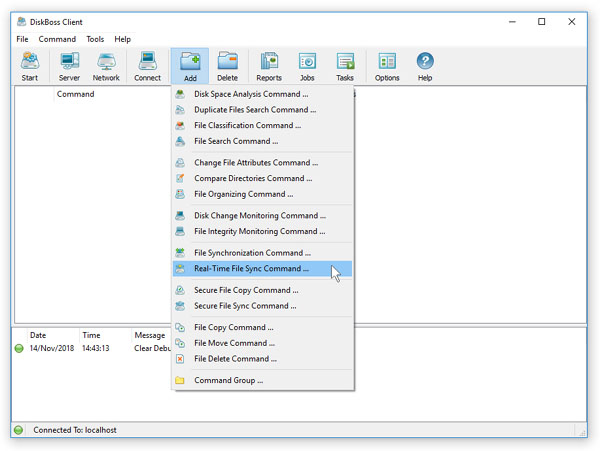Click the File Classification command icon
Screen dimensions: 600x451
(180, 125)
